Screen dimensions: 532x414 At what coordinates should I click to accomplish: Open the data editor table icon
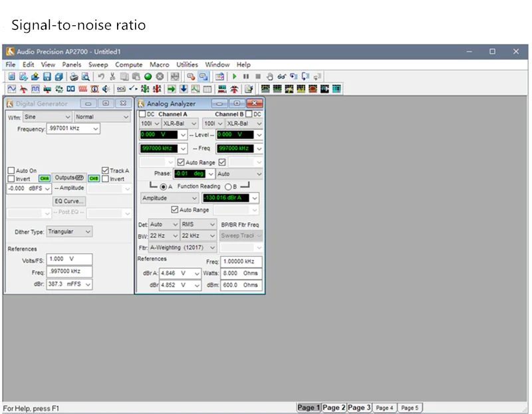pos(207,89)
